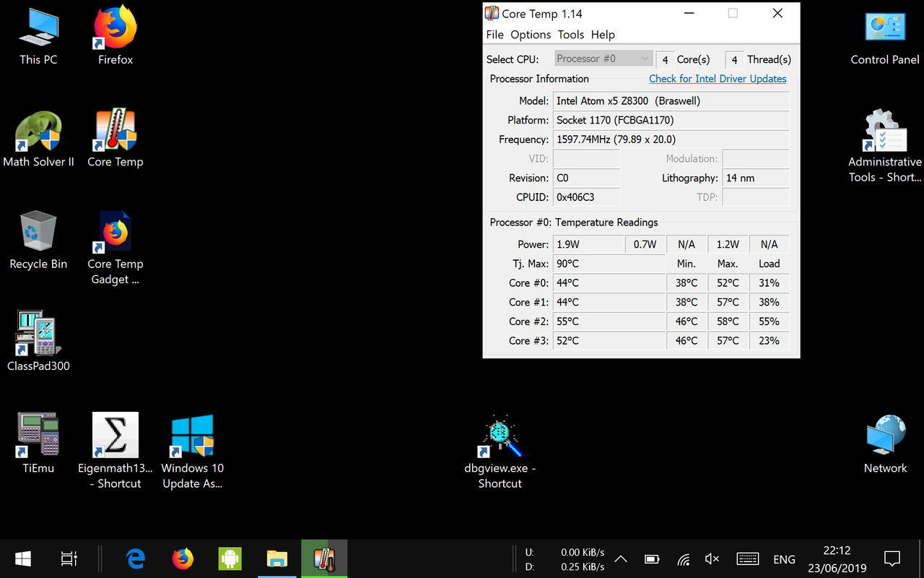
Task: Click Core #1 max value 57°C
Action: point(728,302)
